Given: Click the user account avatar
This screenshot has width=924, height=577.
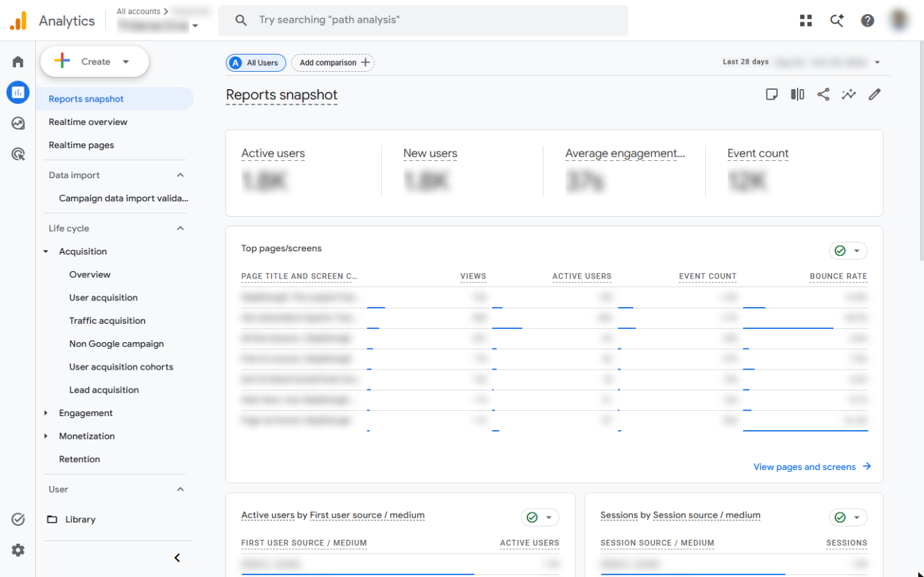Looking at the screenshot, I should tap(899, 21).
